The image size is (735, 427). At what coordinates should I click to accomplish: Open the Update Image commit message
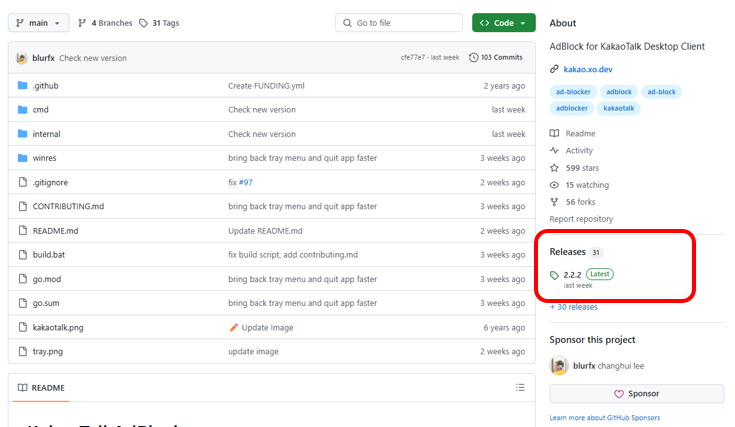pyautogui.click(x=267, y=327)
